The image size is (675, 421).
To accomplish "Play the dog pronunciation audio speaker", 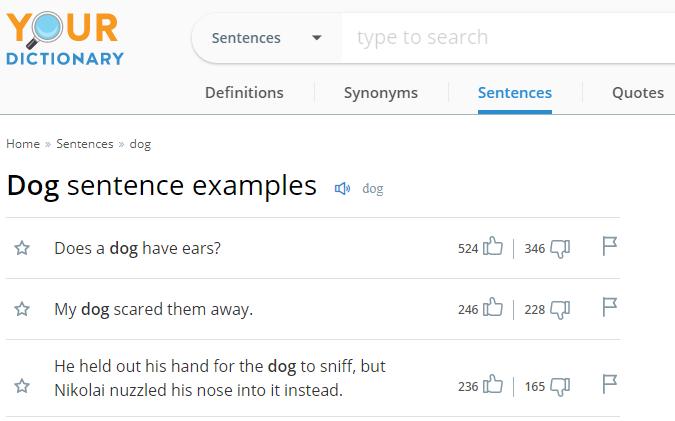I will [x=342, y=188].
